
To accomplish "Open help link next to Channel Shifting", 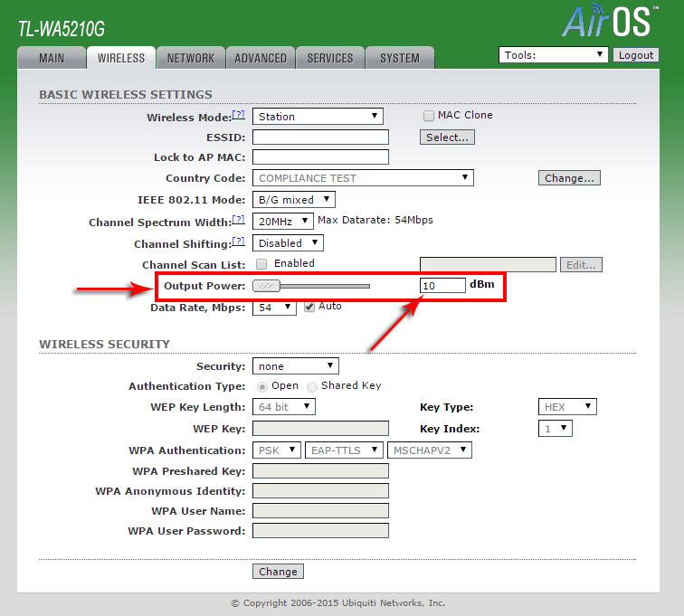I will point(239,242).
